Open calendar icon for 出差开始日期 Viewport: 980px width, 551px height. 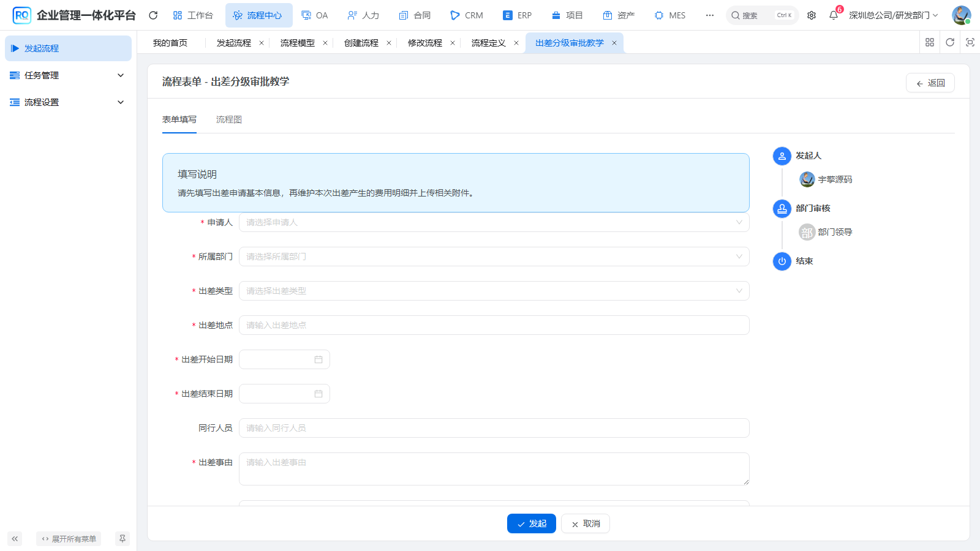318,359
